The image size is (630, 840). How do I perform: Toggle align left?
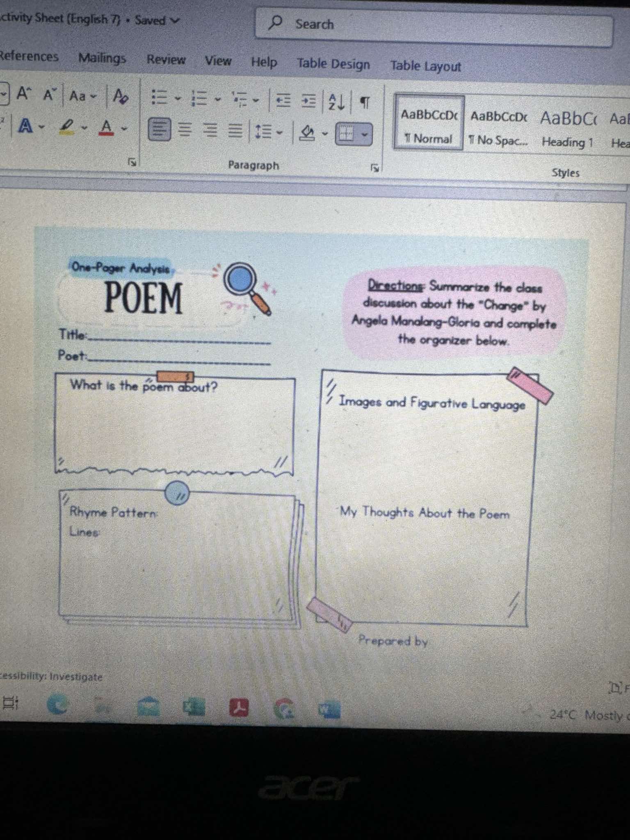click(159, 129)
